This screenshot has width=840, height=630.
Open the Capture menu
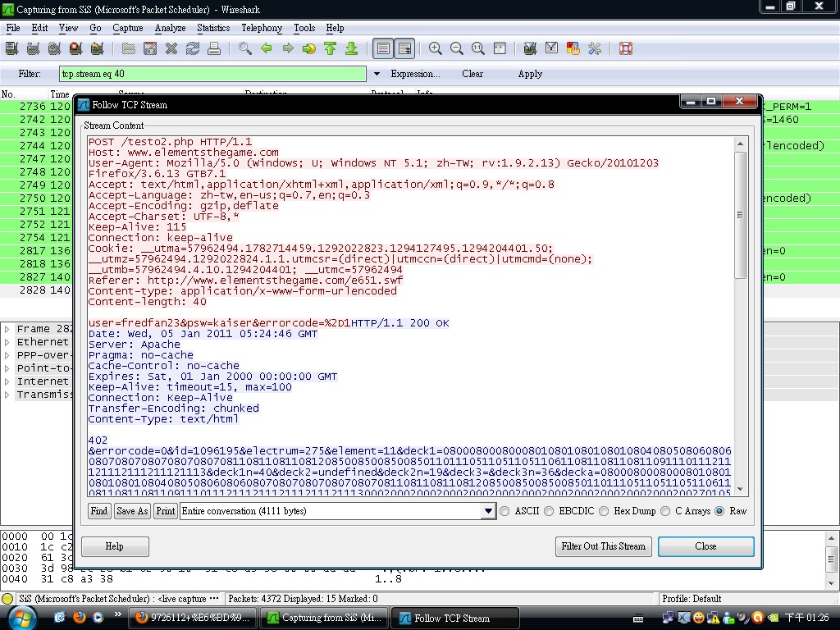point(127,28)
